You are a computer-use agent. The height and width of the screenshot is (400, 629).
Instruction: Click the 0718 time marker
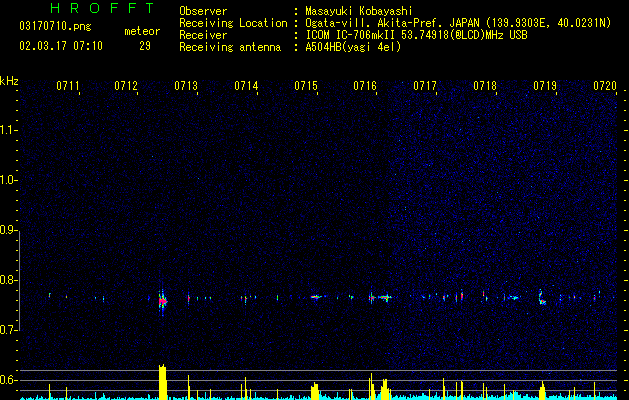tap(485, 85)
